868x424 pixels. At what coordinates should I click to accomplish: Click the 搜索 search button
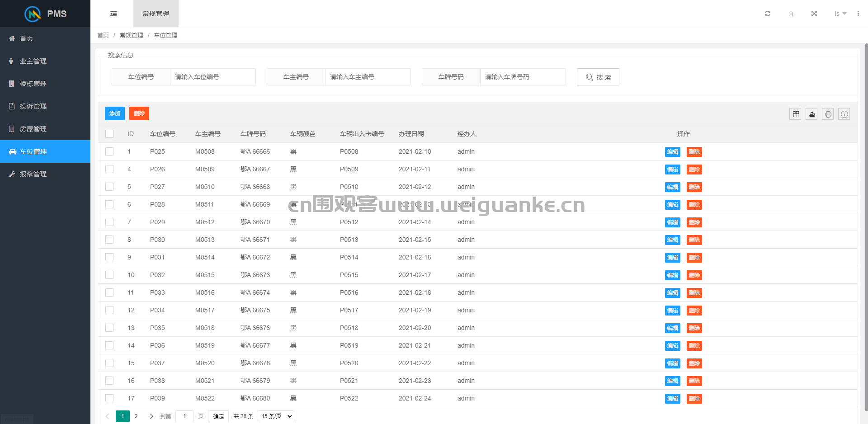[x=598, y=77]
